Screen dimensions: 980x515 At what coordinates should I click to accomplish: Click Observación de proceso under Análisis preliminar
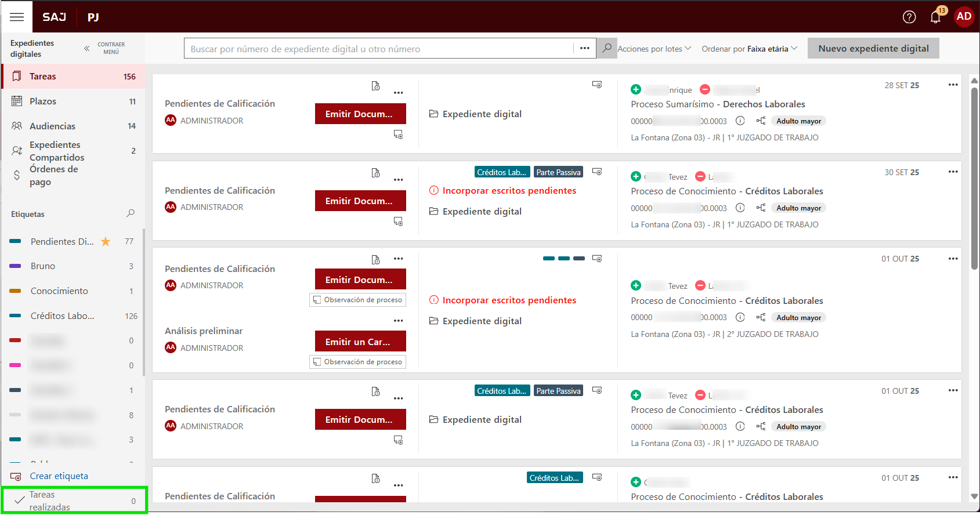coord(357,362)
